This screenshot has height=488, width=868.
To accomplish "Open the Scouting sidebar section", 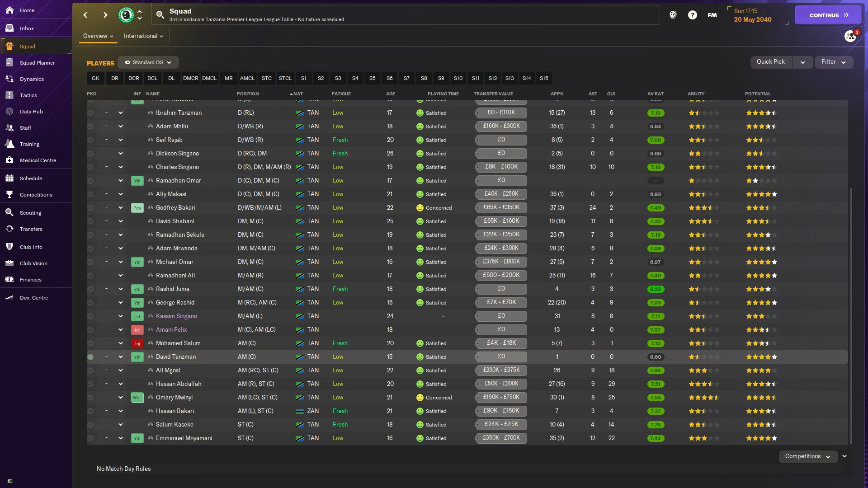I will [30, 213].
